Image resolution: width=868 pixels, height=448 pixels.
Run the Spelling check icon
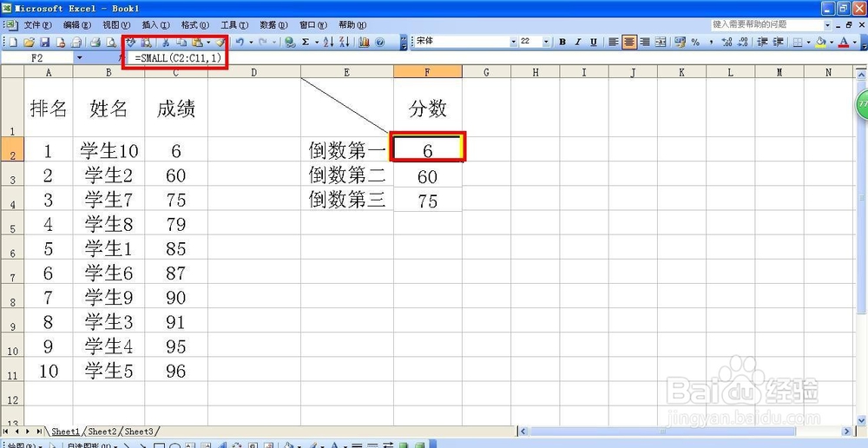click(132, 42)
